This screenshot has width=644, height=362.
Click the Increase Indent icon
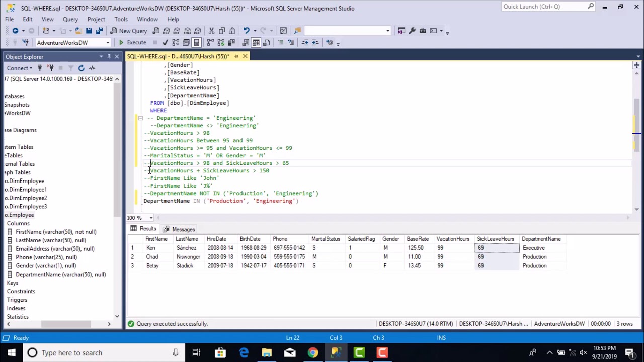coord(315,42)
